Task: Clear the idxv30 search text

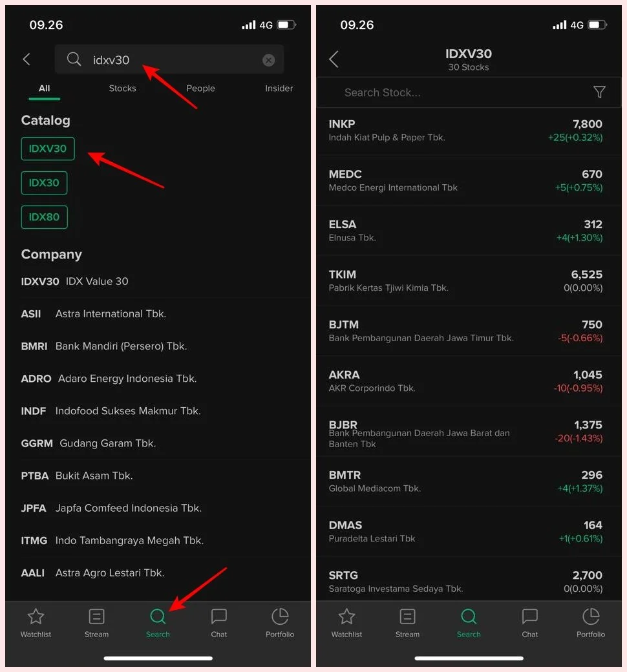Action: (268, 60)
